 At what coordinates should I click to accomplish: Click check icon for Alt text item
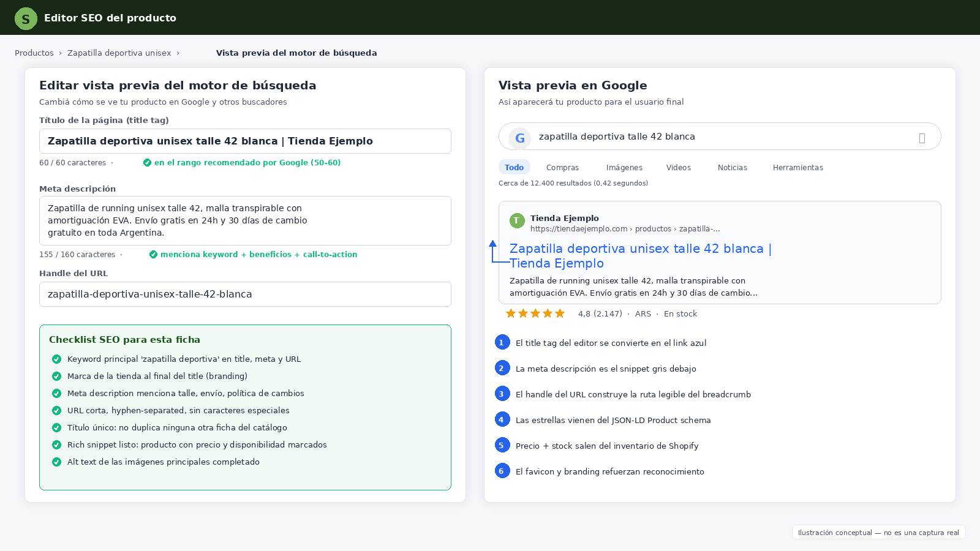(56, 462)
